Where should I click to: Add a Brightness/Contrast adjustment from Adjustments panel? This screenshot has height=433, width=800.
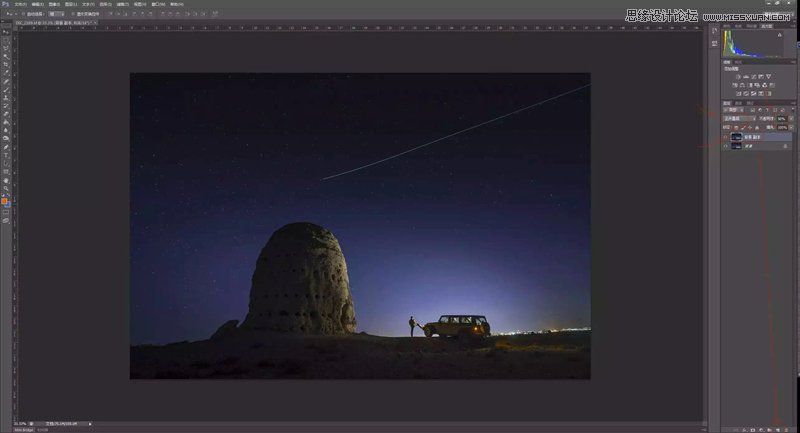738,77
